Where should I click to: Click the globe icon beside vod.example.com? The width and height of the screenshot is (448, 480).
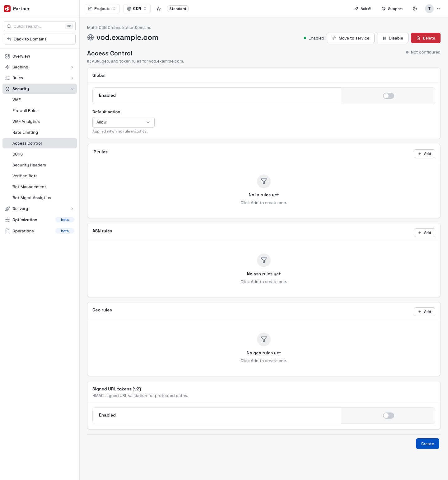point(91,37)
